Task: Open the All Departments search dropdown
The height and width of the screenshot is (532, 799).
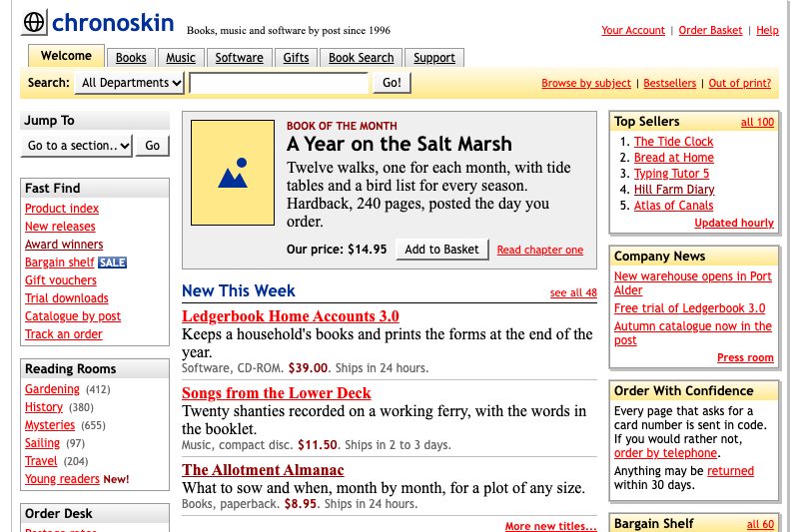Action: (x=130, y=83)
